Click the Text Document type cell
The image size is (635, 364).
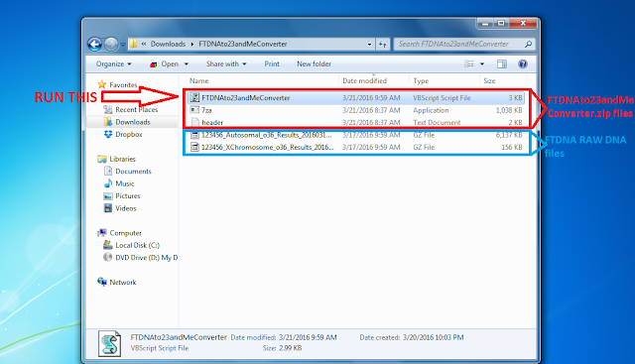click(437, 122)
